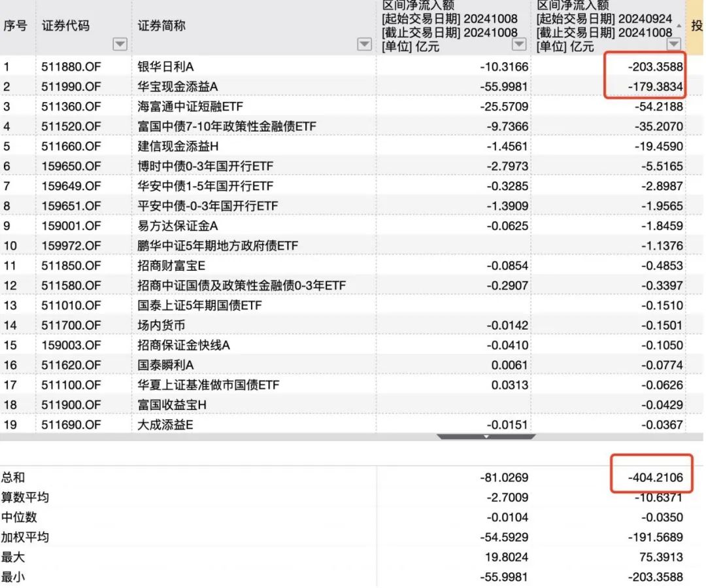The height and width of the screenshot is (588, 706).
Task: Select the row 易方达保证金A
Action: point(343,226)
